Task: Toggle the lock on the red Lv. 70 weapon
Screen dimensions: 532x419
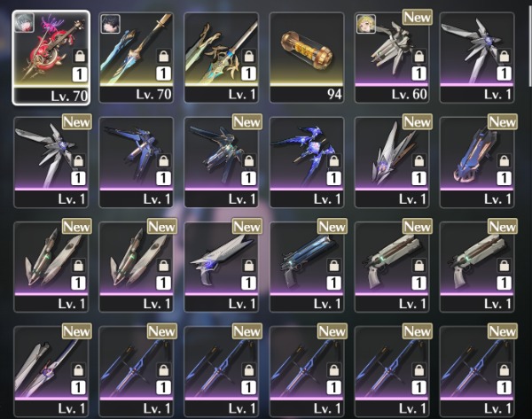Action: (x=80, y=56)
